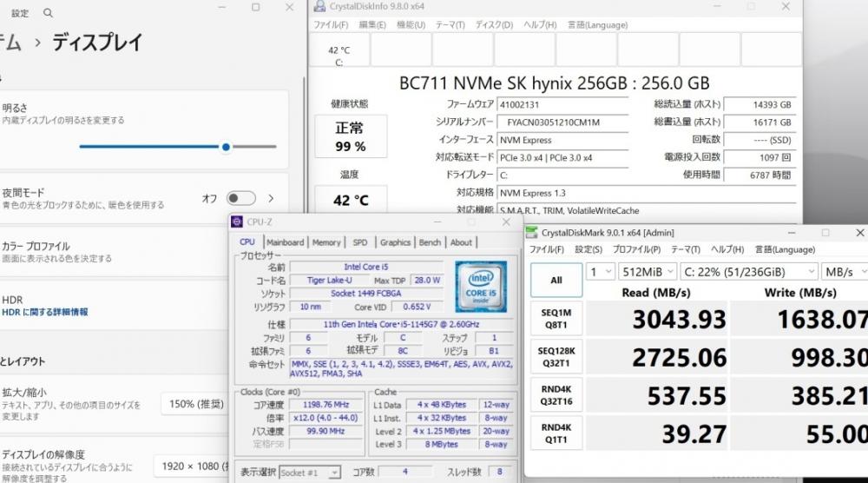Screen dimensions: 868x483
Task: Click the 42 °C temperature box
Action: tap(351, 200)
